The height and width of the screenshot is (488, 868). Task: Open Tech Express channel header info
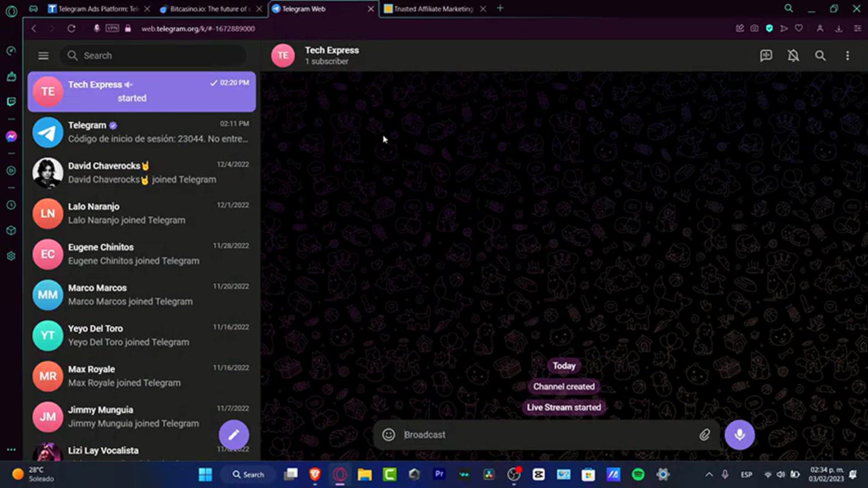pyautogui.click(x=332, y=55)
